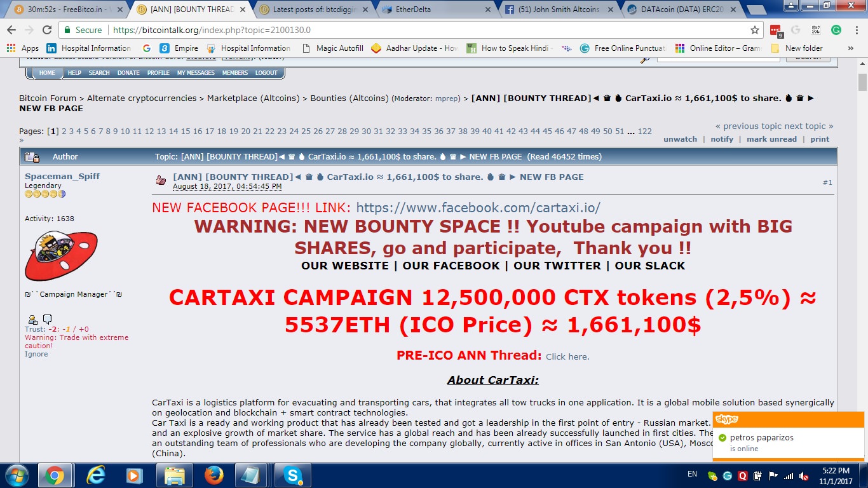Expand the bookmarks overflow chevron
Screen dimensions: 868x488
851,48
